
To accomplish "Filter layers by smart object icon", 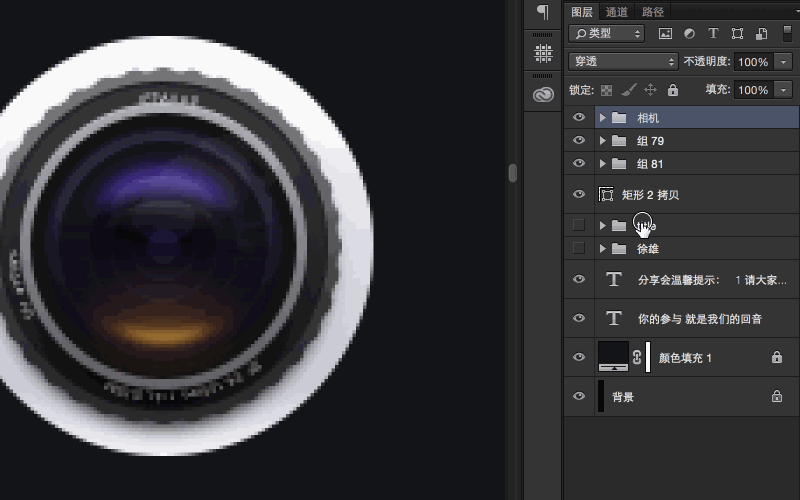I will pyautogui.click(x=761, y=33).
